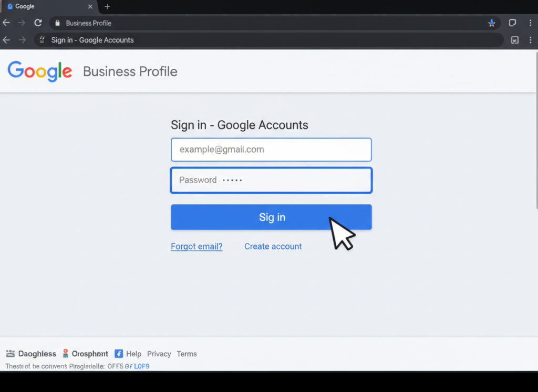Click the back navigation arrow
The width and height of the screenshot is (538, 392).
tap(6, 23)
